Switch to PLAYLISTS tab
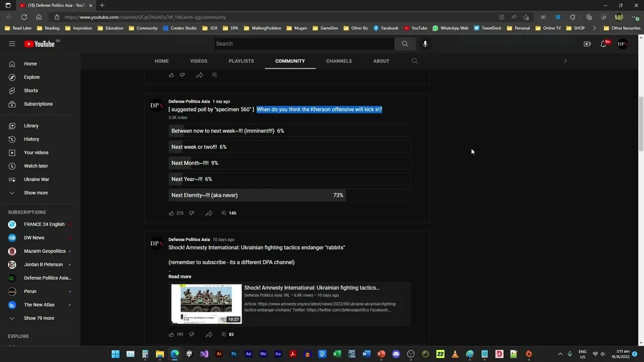644x362 pixels. click(x=242, y=61)
